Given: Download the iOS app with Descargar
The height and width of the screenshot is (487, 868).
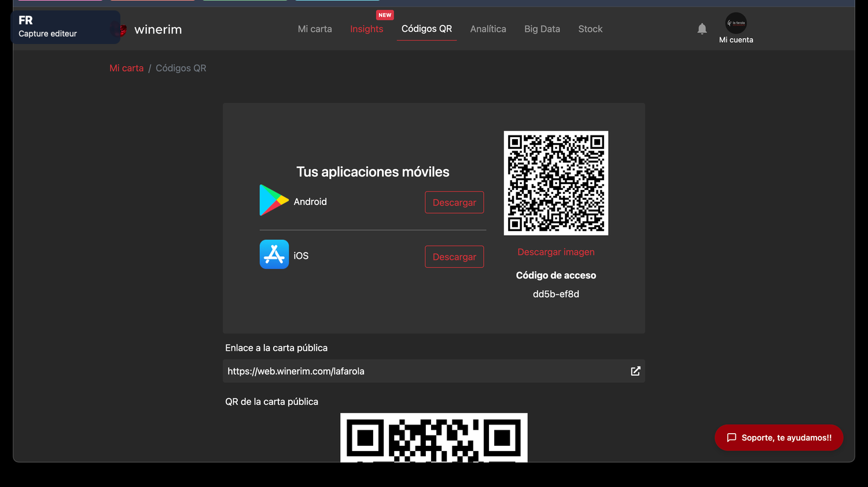Looking at the screenshot, I should [x=454, y=257].
